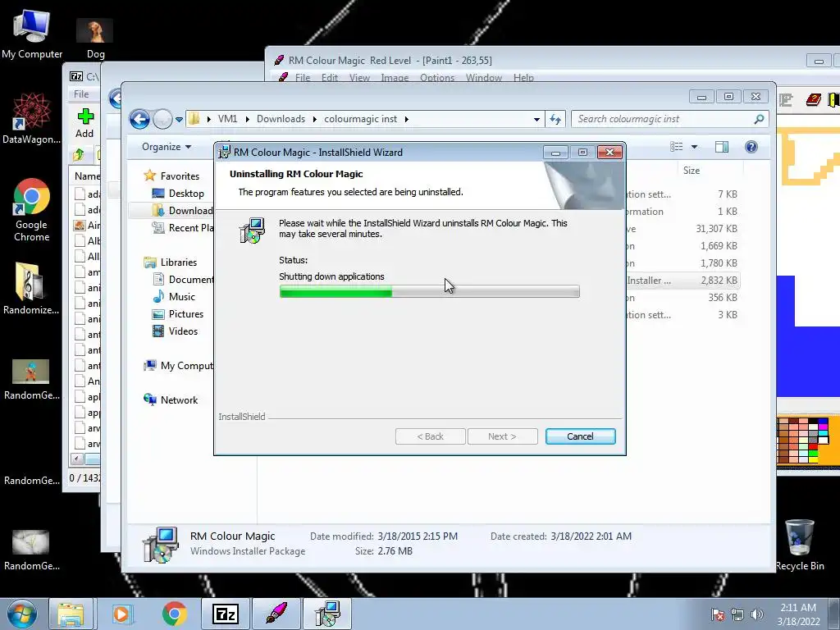Click the network tray icon

tap(737, 614)
